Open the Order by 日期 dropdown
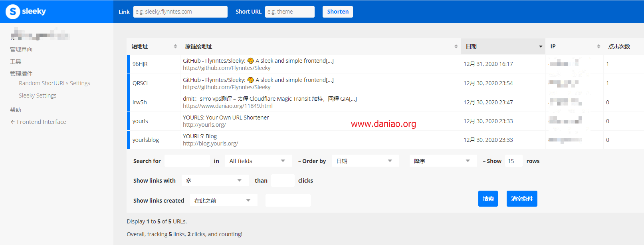 coord(365,161)
